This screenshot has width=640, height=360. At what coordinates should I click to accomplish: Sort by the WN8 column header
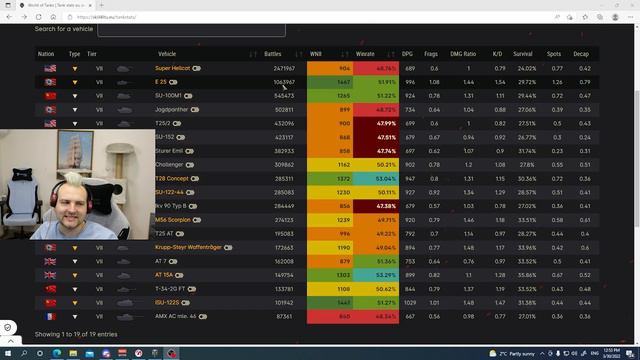(x=316, y=54)
